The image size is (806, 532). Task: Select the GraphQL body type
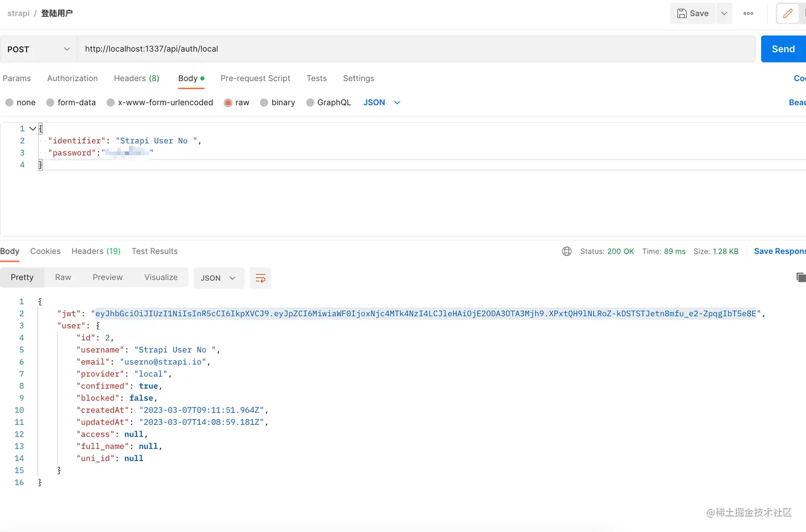(328, 102)
